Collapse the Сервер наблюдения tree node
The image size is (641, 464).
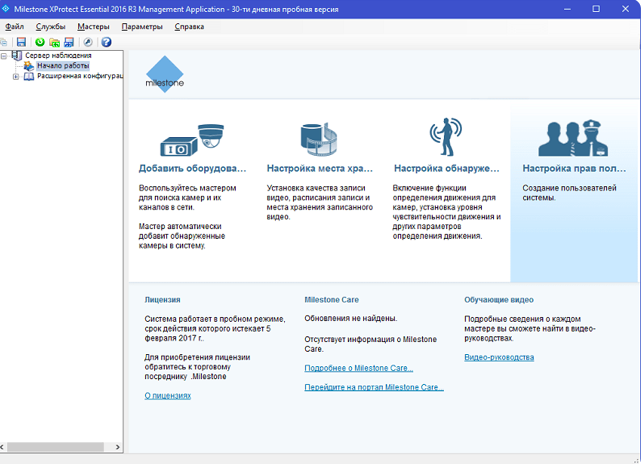click(4, 56)
